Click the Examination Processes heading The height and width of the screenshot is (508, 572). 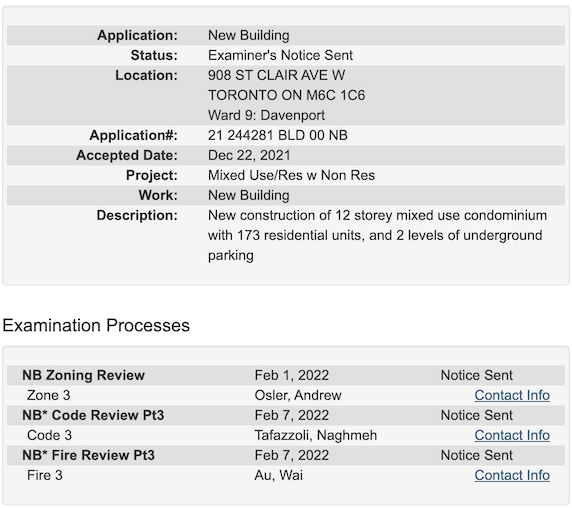(96, 325)
